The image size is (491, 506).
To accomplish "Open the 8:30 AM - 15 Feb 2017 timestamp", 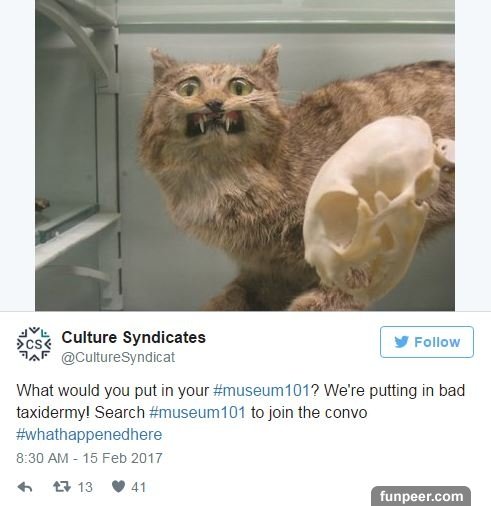I will 89,458.
